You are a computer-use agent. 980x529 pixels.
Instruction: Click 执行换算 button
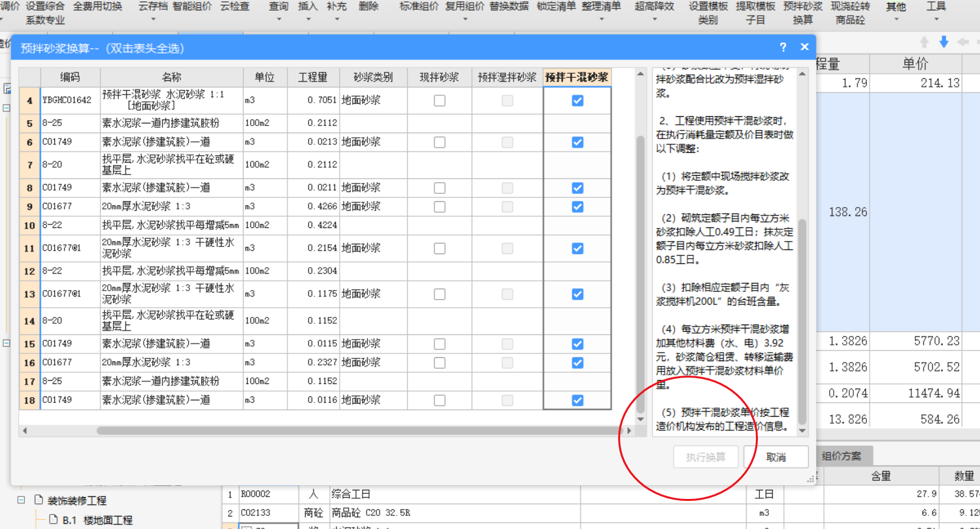pos(706,457)
